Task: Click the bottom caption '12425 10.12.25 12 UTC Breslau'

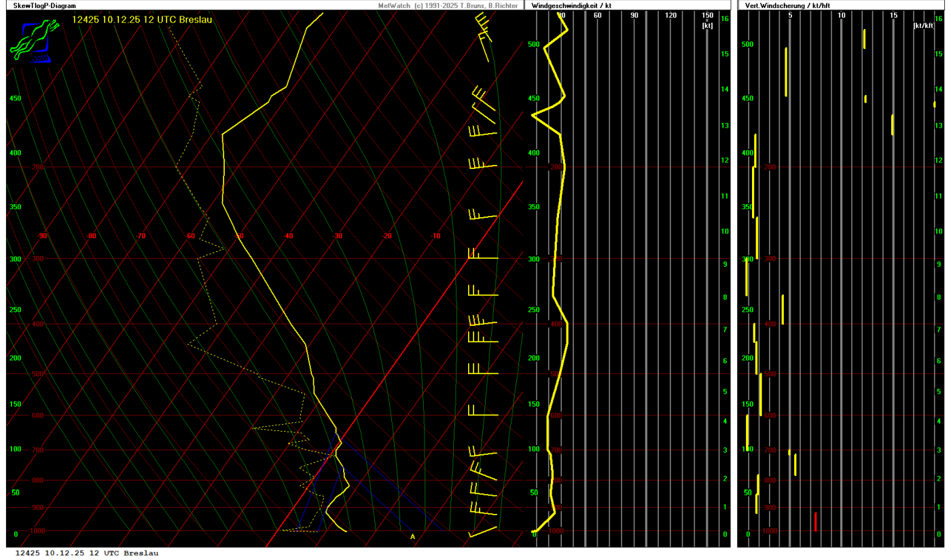Action: [87, 553]
